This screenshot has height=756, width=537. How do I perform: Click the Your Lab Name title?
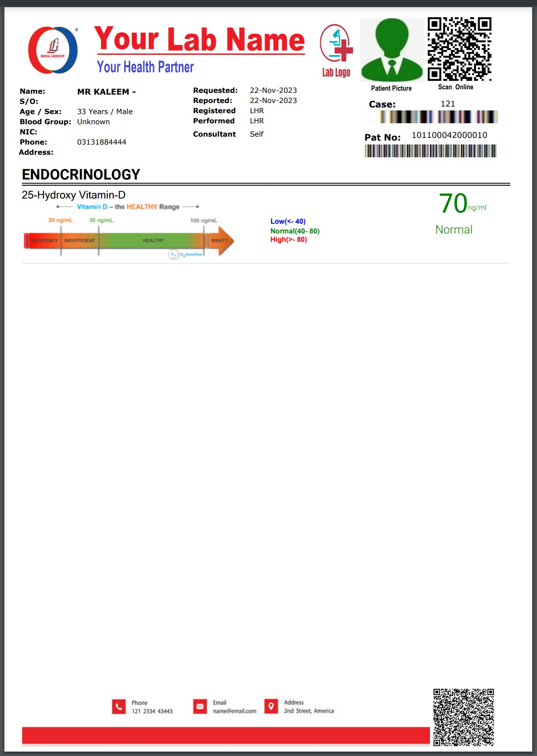click(x=199, y=39)
